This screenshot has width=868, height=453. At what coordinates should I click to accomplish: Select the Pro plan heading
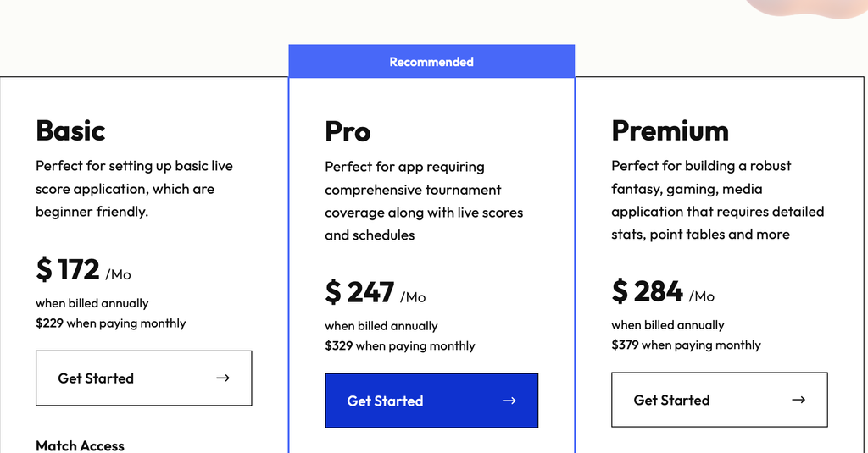click(348, 132)
